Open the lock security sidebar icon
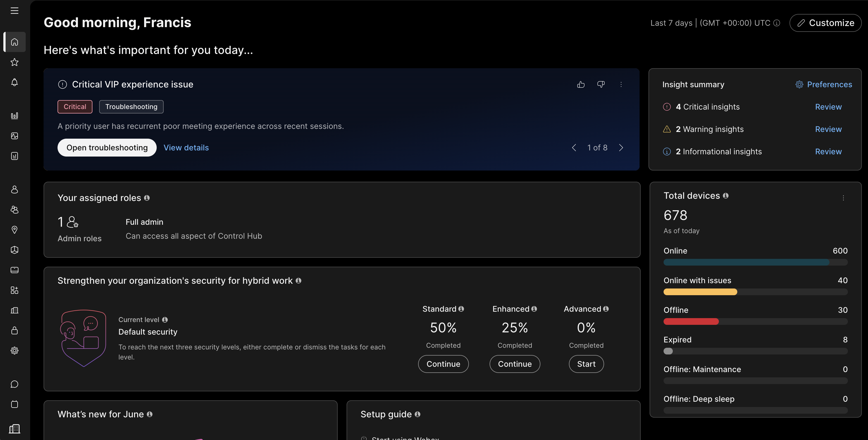This screenshot has height=440, width=868. pyautogui.click(x=15, y=330)
